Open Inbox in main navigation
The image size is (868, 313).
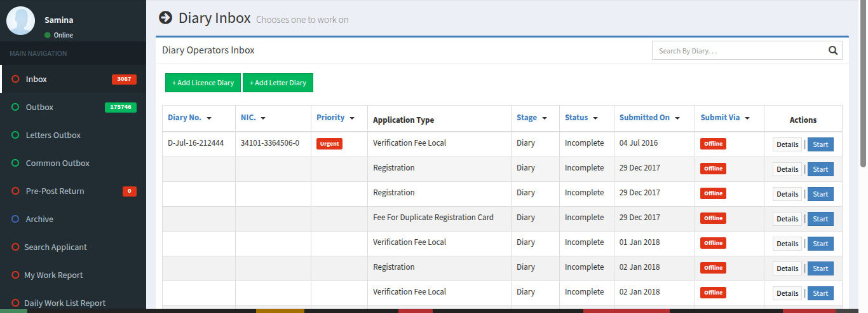[73, 80]
